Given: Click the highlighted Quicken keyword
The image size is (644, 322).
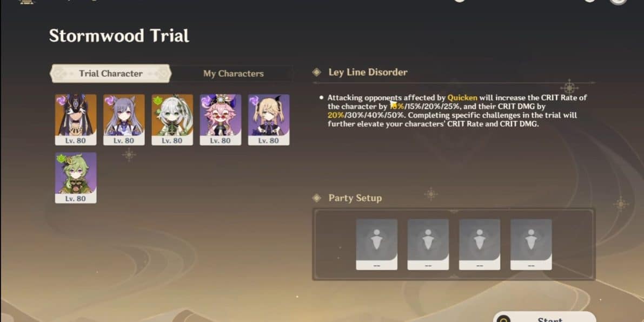Looking at the screenshot, I should tap(462, 98).
